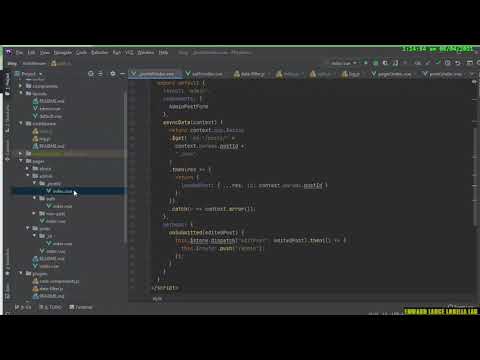
Task: Click the Git rollback arrow icon
Action: pos(458,63)
